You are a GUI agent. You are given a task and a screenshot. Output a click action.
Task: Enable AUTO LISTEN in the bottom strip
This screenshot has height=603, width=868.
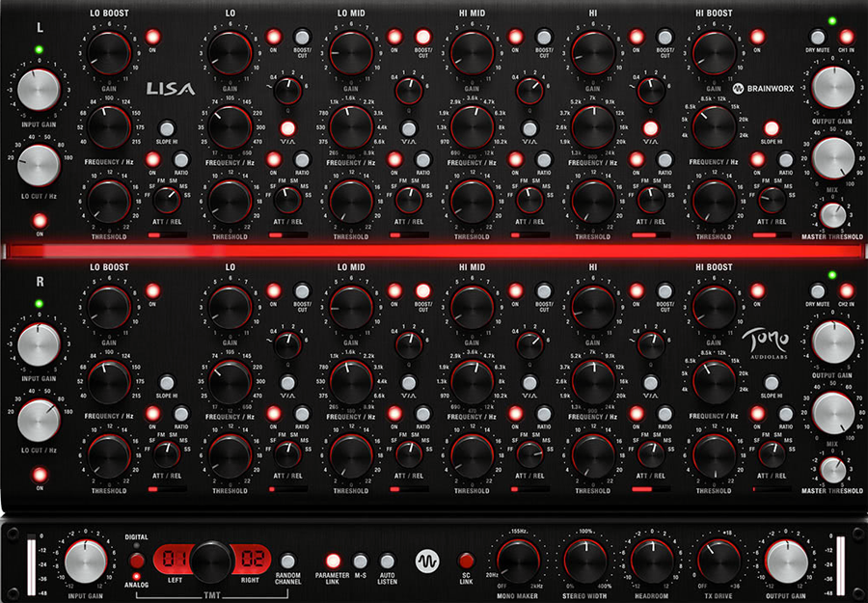point(387,561)
